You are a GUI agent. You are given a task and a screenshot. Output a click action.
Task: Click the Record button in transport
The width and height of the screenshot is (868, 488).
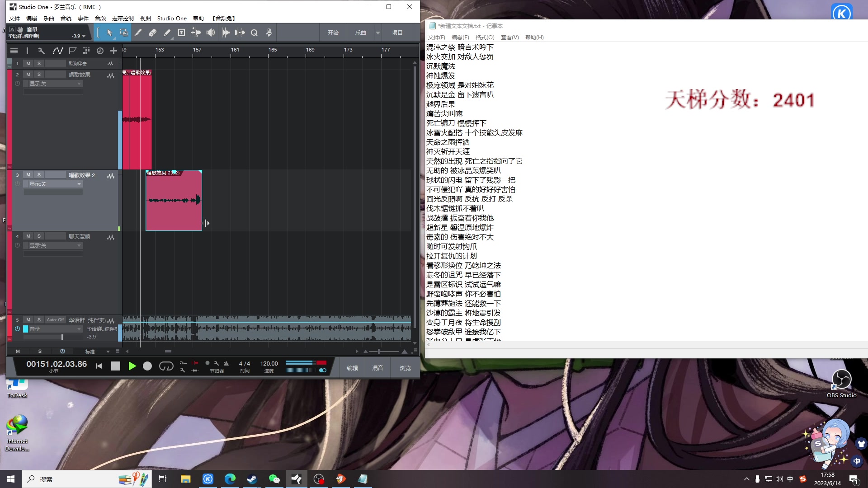[147, 366]
